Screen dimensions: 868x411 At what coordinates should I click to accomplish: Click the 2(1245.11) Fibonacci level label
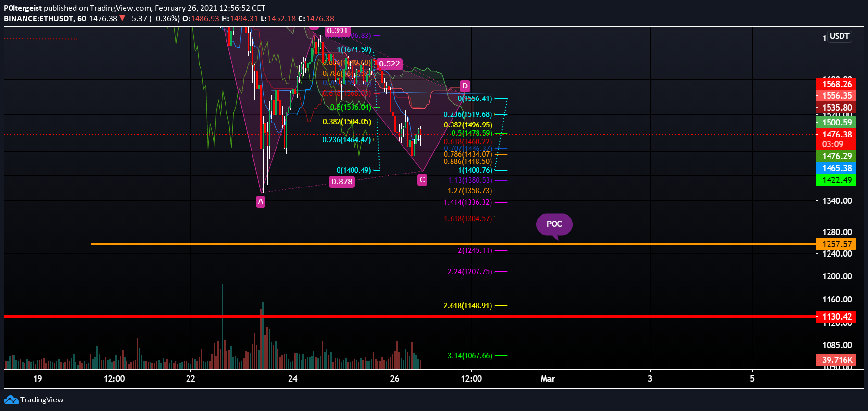[475, 250]
